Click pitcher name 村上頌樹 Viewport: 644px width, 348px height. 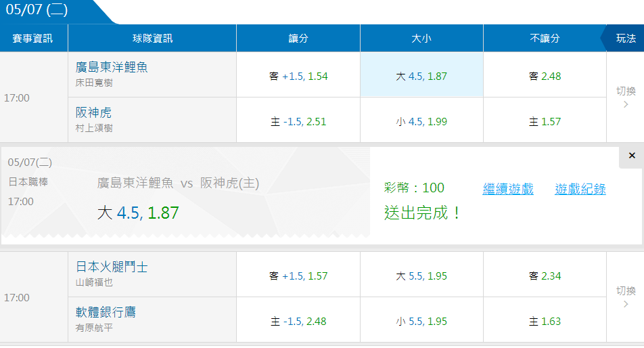click(94, 128)
